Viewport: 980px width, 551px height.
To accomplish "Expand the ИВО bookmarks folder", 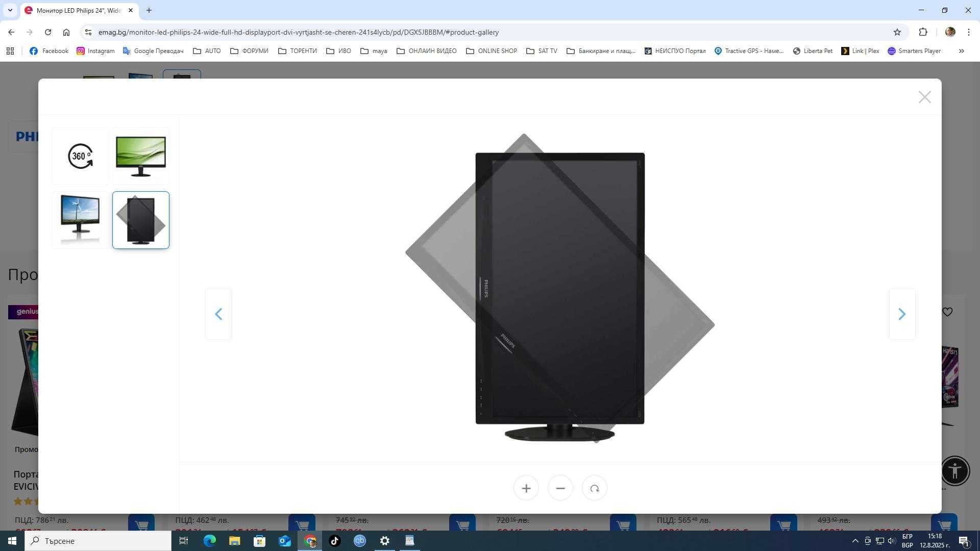I will point(339,51).
